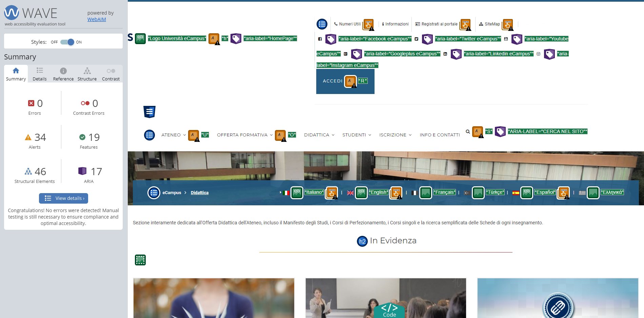Expand the DIDATTICA dropdown menu

click(319, 135)
